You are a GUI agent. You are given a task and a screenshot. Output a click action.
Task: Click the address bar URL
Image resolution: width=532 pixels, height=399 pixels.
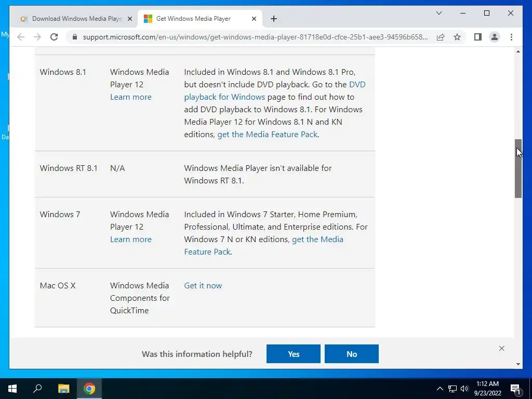(255, 37)
